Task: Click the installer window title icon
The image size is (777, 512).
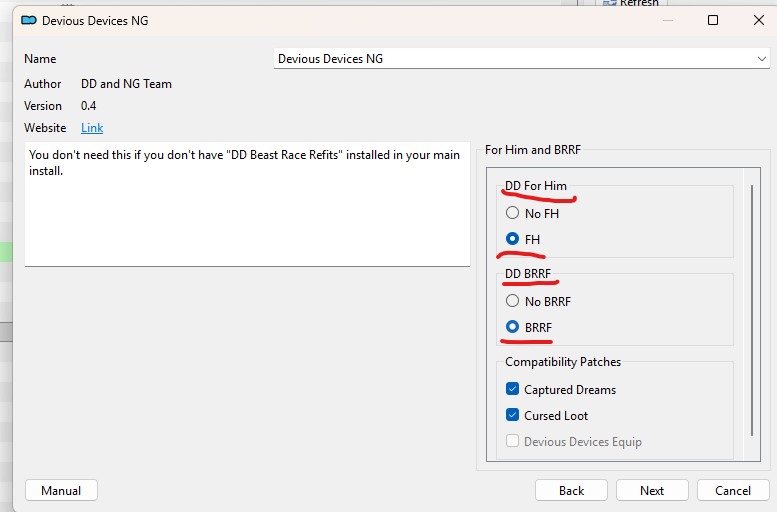Action: (x=29, y=20)
